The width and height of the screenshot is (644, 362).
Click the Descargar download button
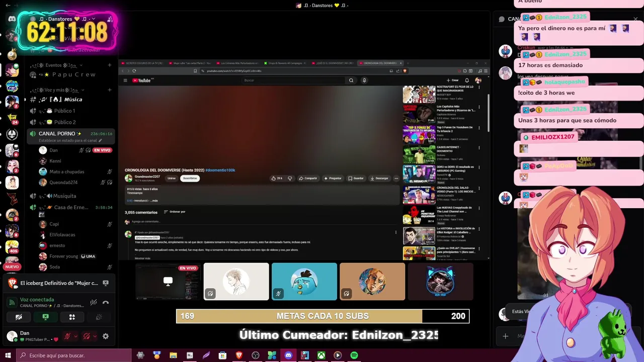(379, 178)
